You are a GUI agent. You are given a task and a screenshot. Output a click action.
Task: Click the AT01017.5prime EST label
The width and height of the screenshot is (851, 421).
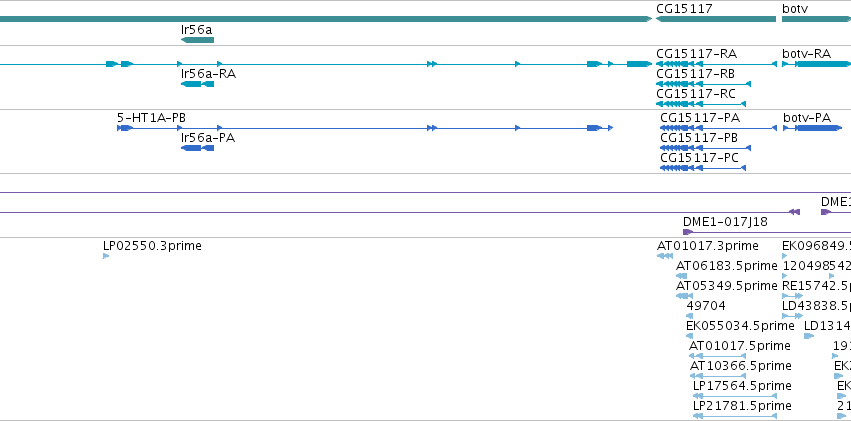(740, 346)
